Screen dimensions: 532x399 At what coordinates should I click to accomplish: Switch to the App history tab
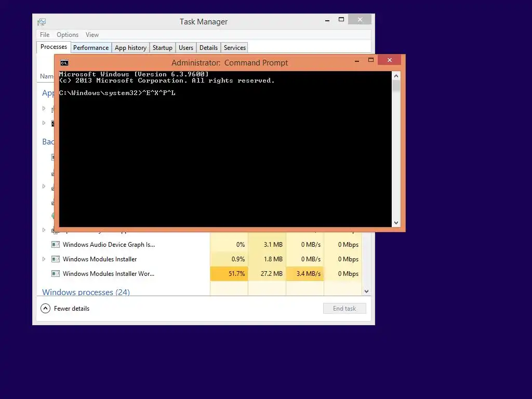130,47
